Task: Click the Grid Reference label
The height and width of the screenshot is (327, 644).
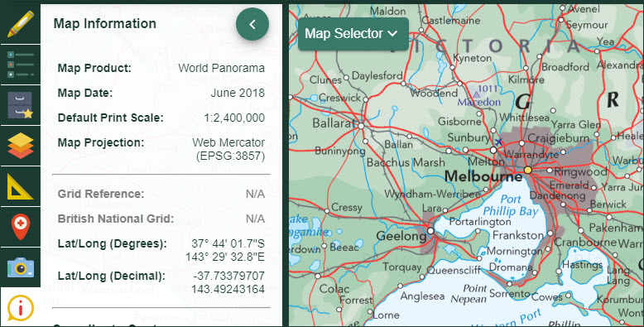Action: point(101,194)
